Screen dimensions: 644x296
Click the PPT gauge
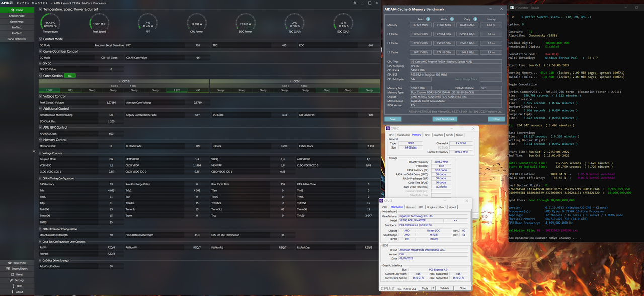148,23
